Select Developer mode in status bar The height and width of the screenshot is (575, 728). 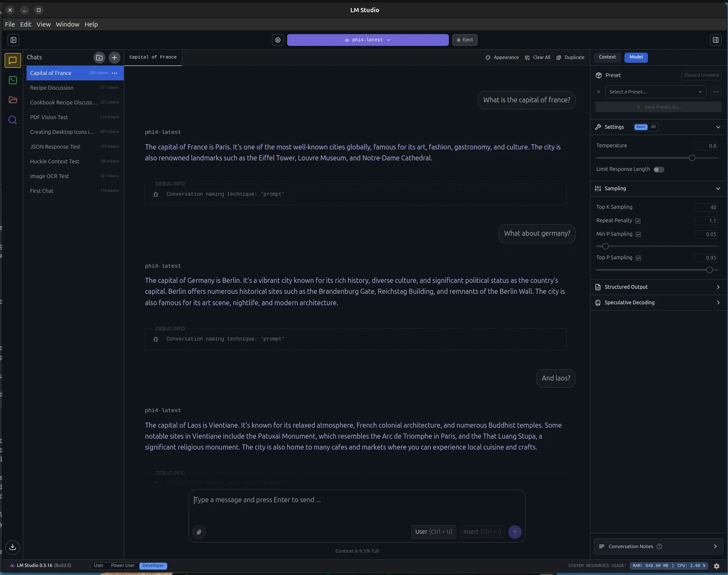(x=153, y=566)
